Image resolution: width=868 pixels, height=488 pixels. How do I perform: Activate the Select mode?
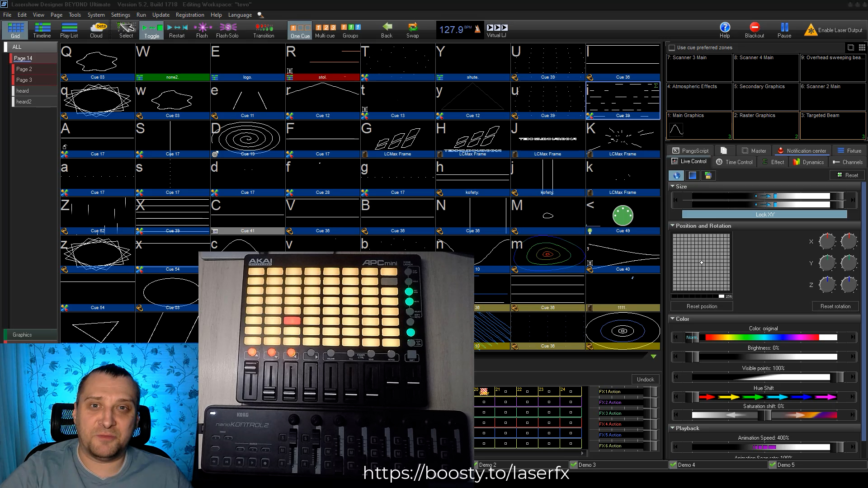click(x=126, y=30)
